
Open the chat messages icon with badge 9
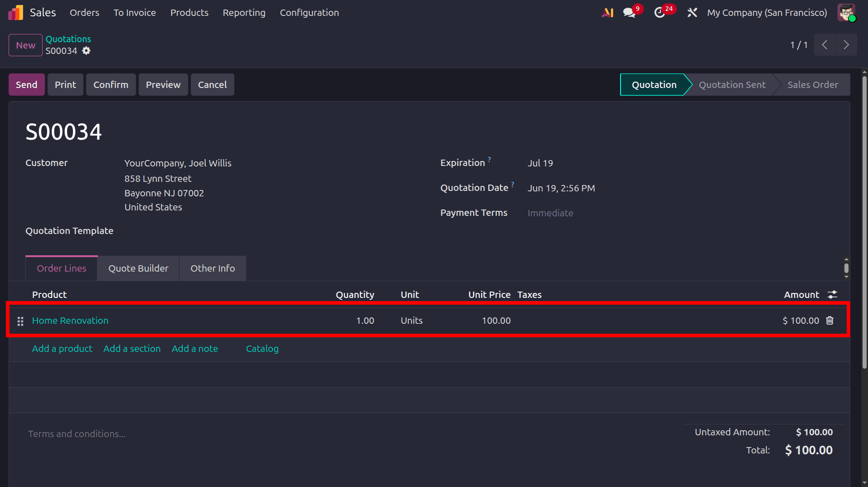click(x=629, y=13)
